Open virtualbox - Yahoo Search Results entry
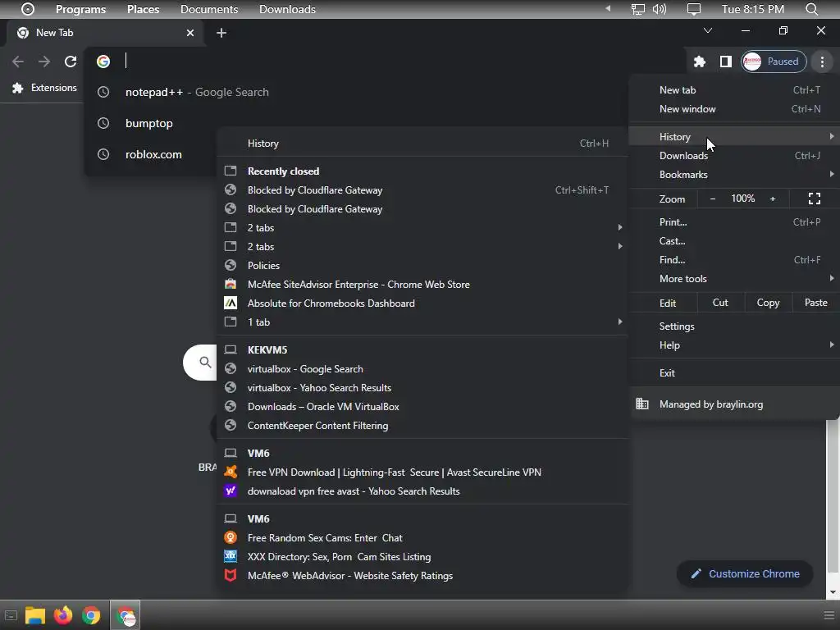Image resolution: width=840 pixels, height=630 pixels. pyautogui.click(x=422, y=388)
